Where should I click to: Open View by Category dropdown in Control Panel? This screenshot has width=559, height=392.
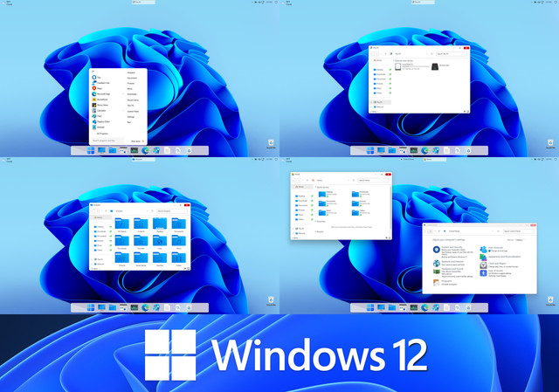(521, 240)
